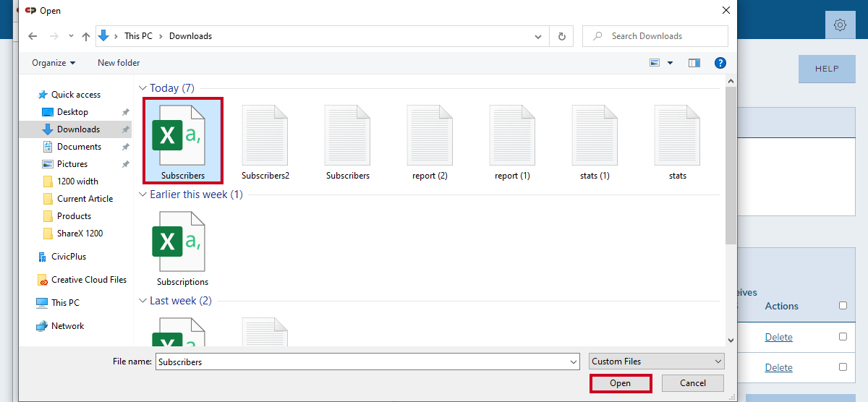Open Products folder in sidebar
The height and width of the screenshot is (402, 868).
pos(74,216)
